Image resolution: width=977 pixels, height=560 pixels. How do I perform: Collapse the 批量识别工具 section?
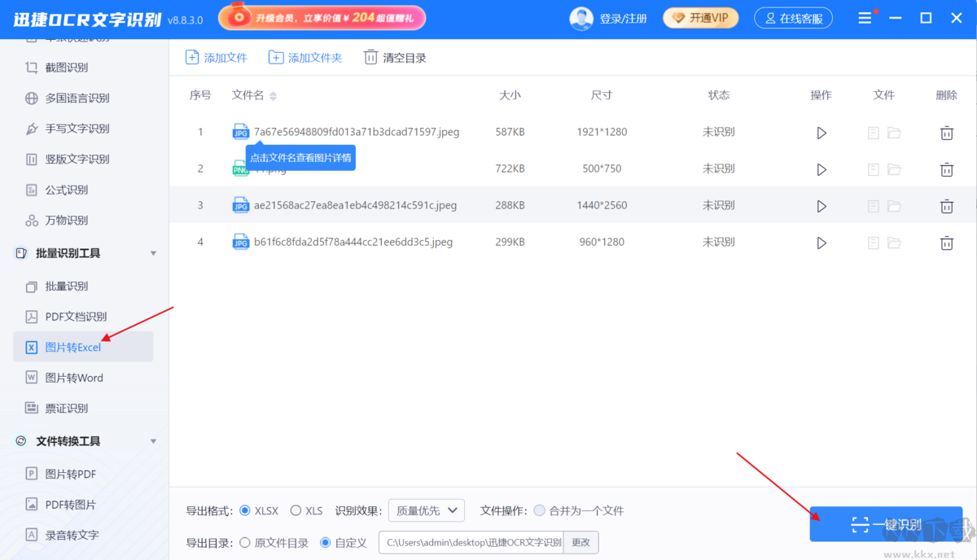pyautogui.click(x=152, y=253)
